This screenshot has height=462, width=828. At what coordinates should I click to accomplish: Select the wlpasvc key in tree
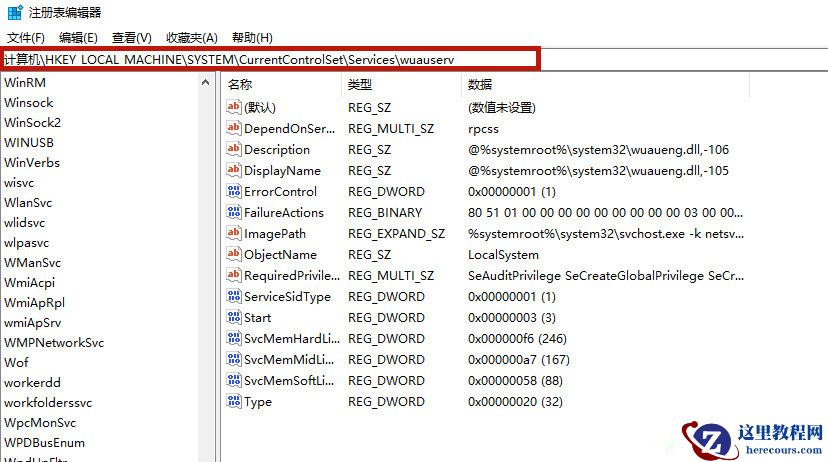point(26,243)
